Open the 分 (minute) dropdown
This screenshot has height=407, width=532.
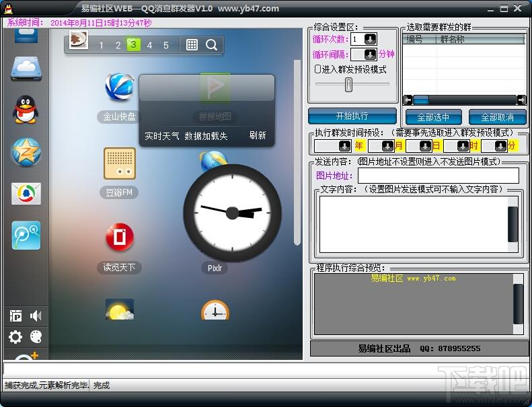click(500, 146)
